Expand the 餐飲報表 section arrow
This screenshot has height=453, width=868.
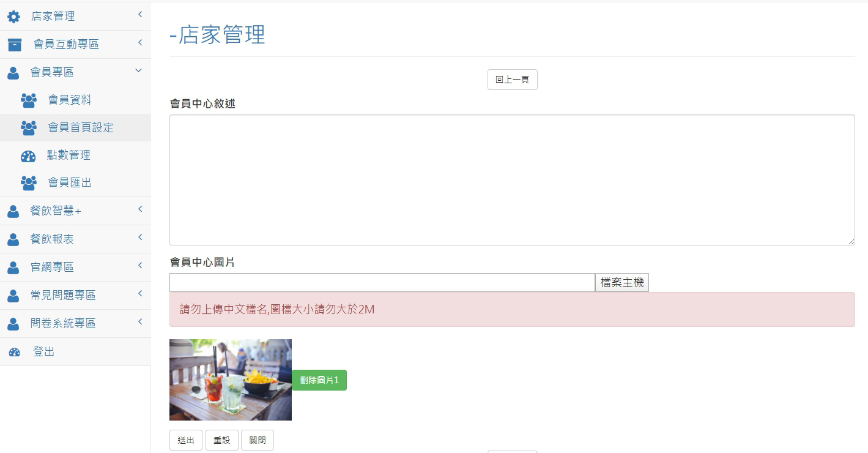pyautogui.click(x=140, y=237)
